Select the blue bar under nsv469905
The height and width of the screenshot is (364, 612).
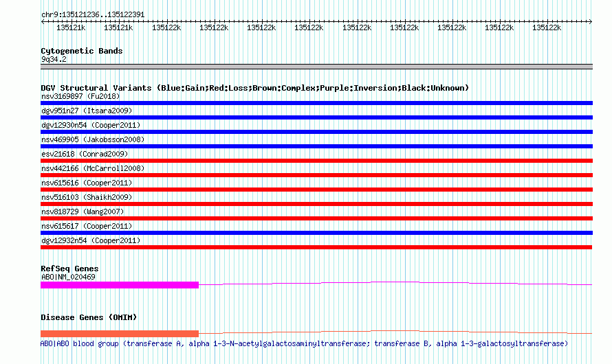316,146
